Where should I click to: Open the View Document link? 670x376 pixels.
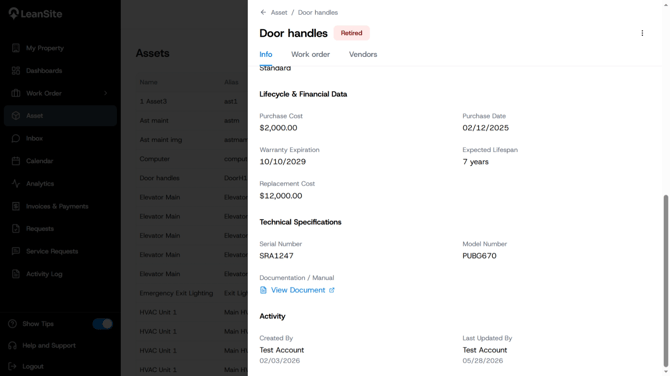point(298,290)
